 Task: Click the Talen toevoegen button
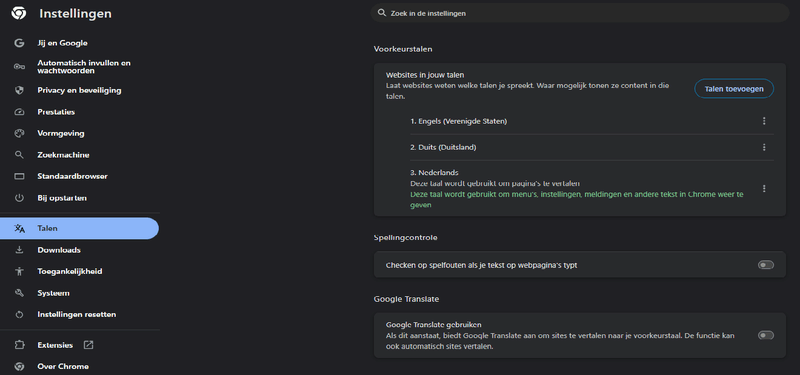(734, 89)
